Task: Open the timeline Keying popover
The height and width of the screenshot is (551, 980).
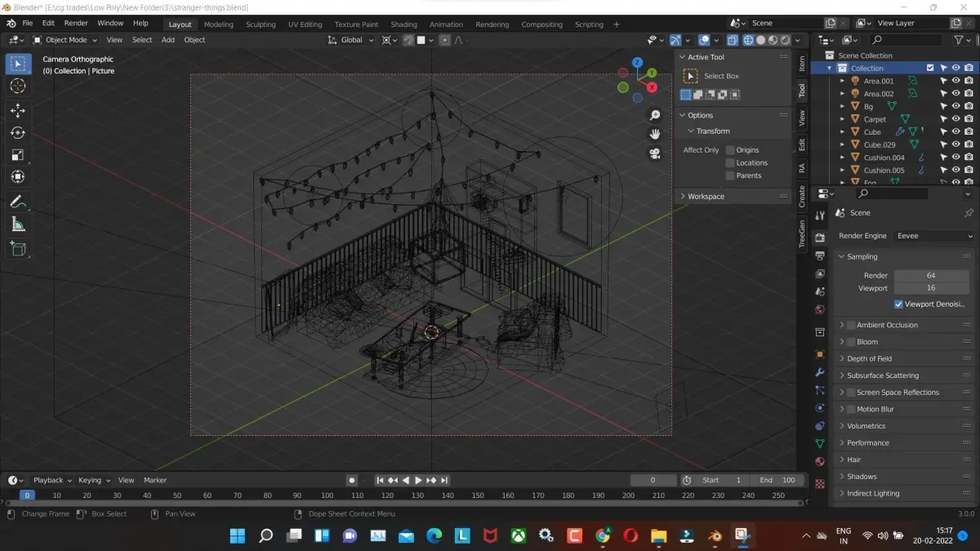Action: pos(94,481)
